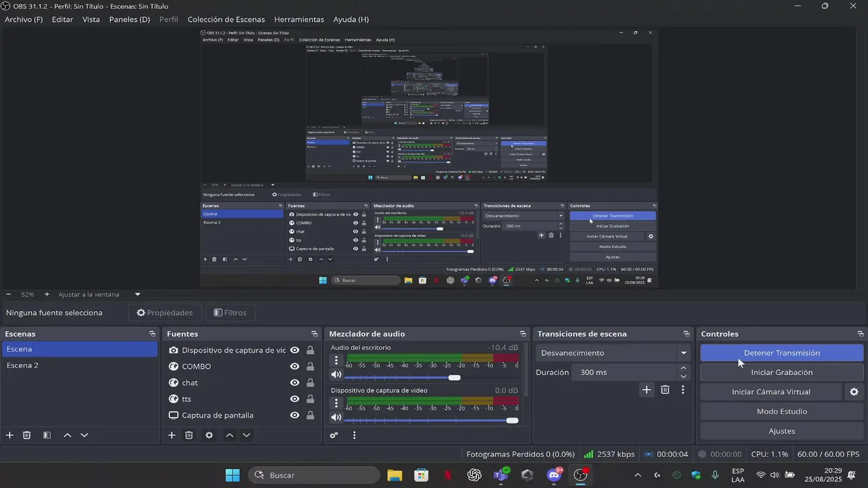Open preview scaling dropdown arrow
Viewport: 868px width, 488px height.
[138, 294]
